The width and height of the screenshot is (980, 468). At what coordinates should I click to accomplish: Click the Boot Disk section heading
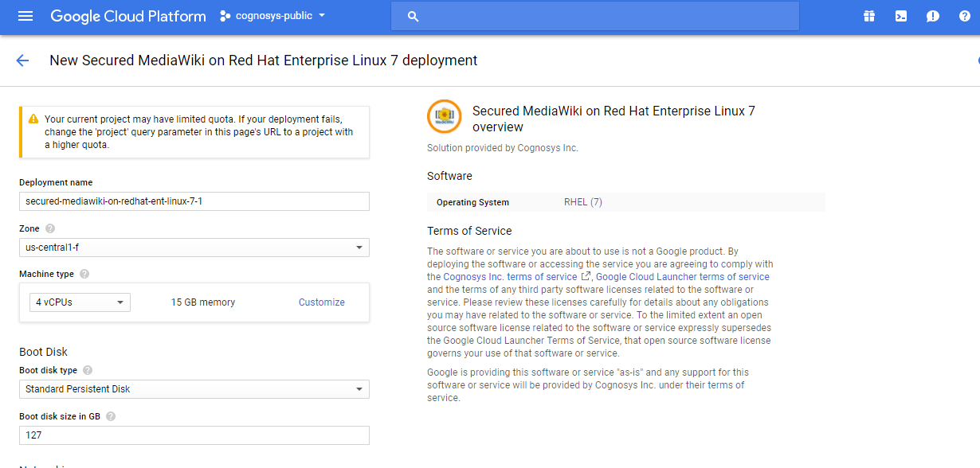pyautogui.click(x=43, y=352)
